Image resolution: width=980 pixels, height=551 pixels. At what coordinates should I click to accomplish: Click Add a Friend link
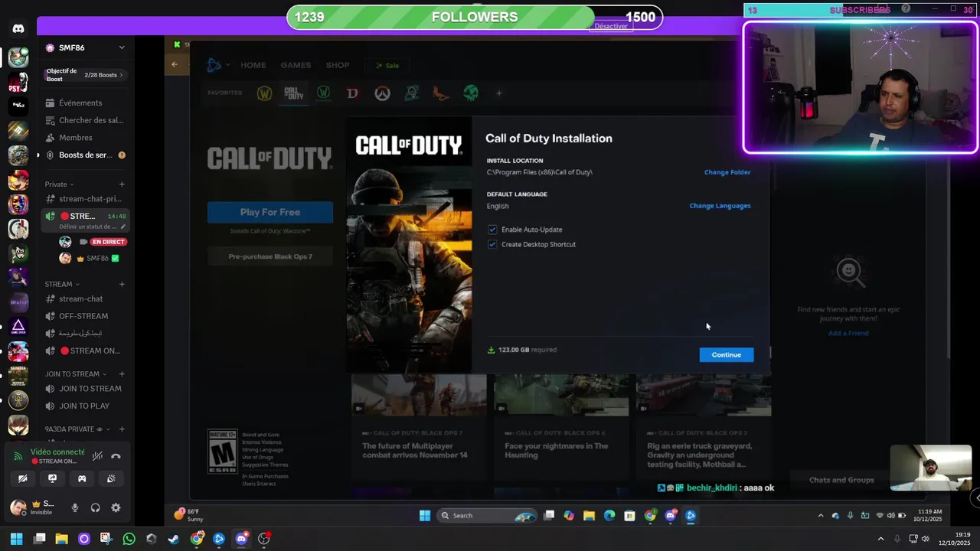(x=848, y=333)
